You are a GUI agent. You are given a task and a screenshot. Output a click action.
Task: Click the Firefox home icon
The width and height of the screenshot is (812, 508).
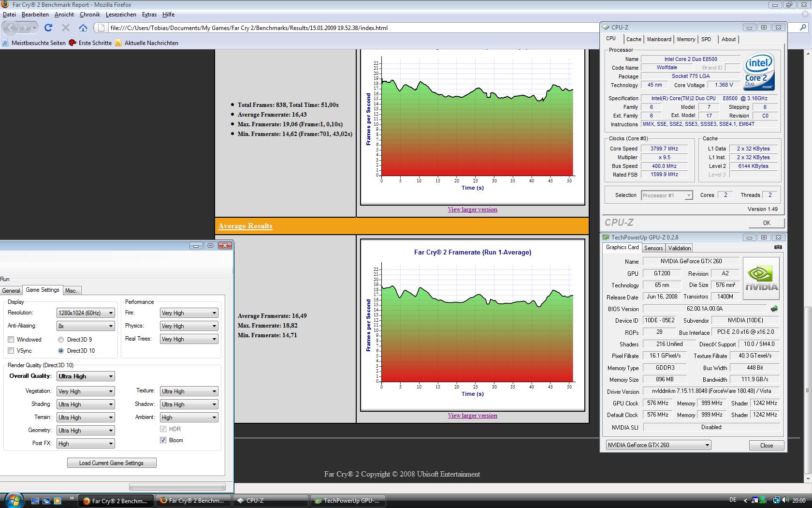click(83, 28)
